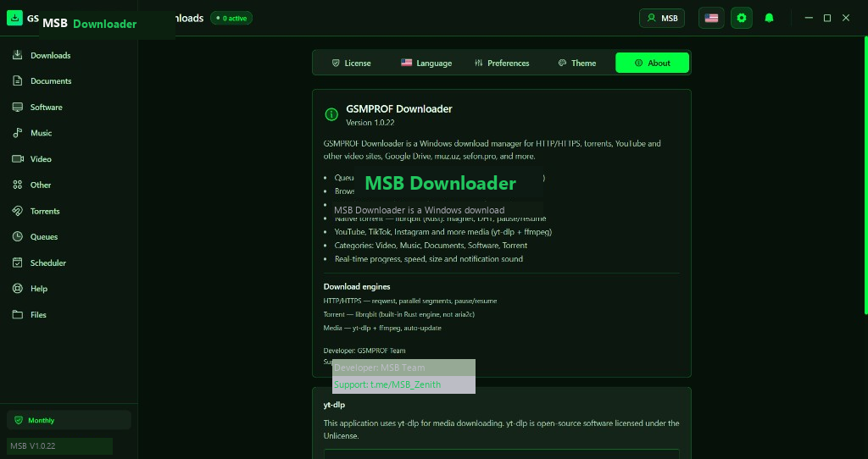Click the settings gear icon
Image resolution: width=868 pixels, height=459 pixels.
click(x=741, y=18)
